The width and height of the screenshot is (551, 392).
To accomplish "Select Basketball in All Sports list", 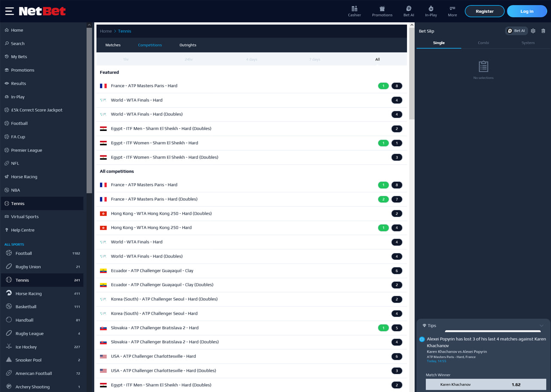I will point(42,307).
